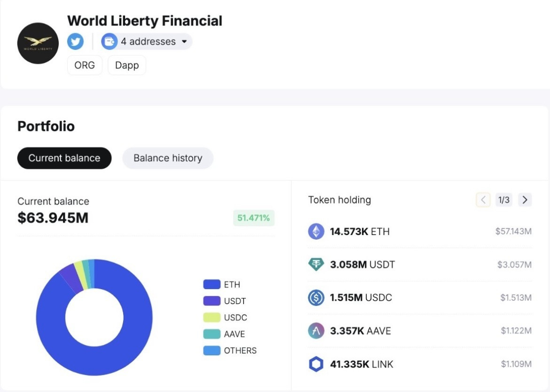Click the OTHERS legend color swatch
This screenshot has height=392, width=550.
(212, 350)
